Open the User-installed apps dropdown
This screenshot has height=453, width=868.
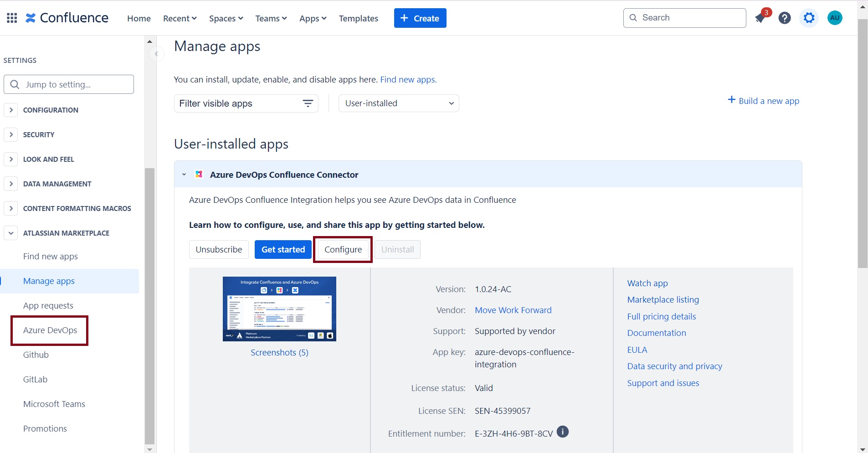(x=399, y=103)
